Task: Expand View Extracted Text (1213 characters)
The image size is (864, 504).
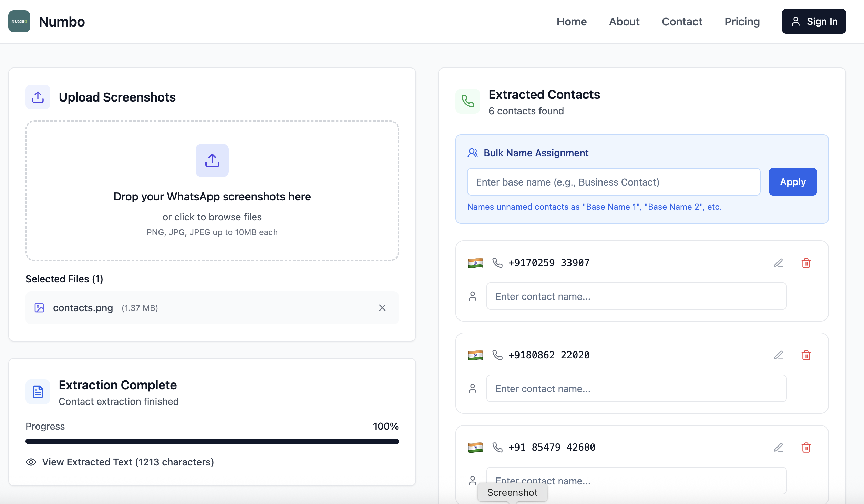Action: coord(128,462)
